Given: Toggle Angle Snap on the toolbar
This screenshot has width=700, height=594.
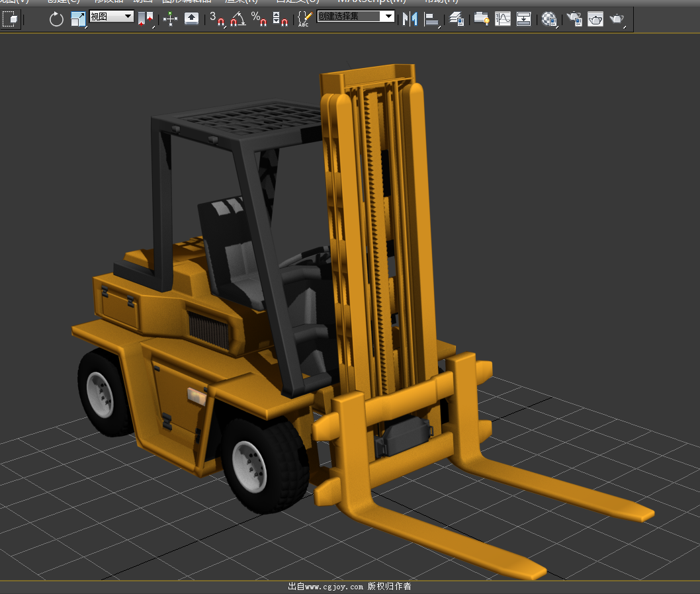Looking at the screenshot, I should [x=238, y=19].
